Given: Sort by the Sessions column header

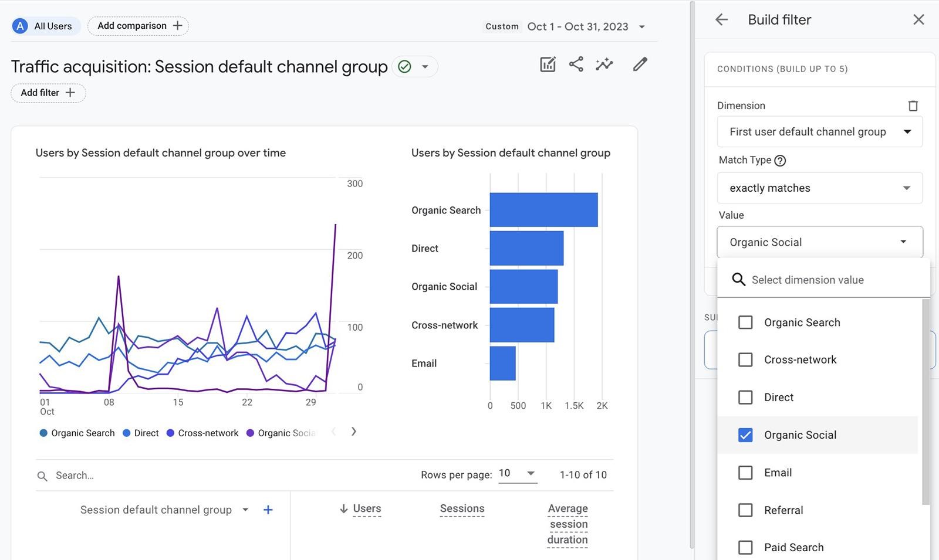Looking at the screenshot, I should 462,508.
